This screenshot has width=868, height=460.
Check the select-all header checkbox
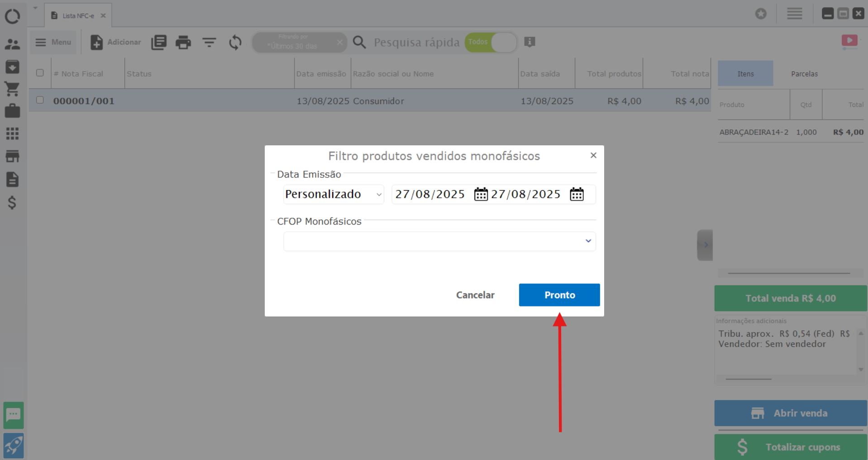pos(40,73)
